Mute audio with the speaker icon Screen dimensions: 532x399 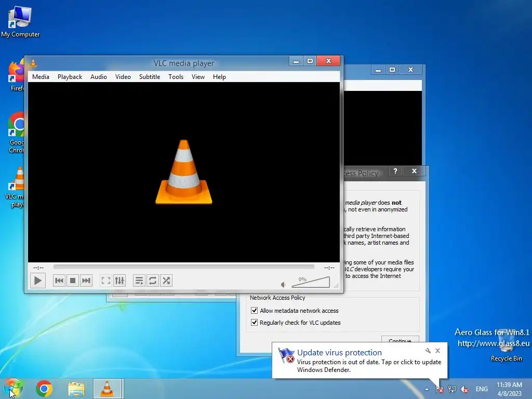tap(283, 285)
